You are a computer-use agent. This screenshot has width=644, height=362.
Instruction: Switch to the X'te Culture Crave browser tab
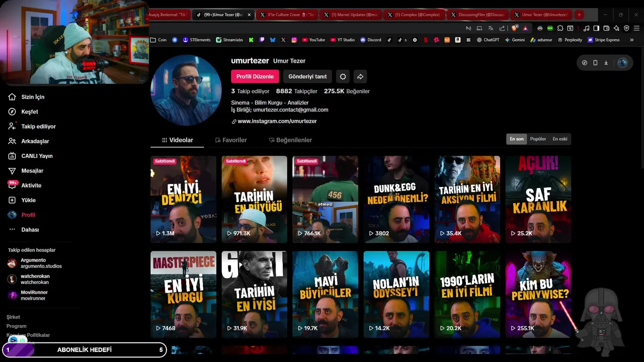click(287, 15)
